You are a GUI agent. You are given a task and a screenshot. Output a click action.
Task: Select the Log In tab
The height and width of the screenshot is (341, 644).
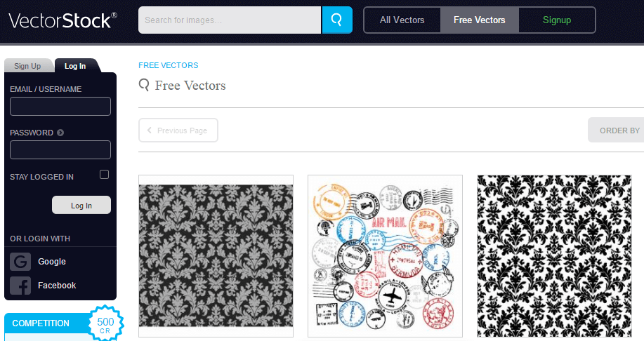(75, 66)
